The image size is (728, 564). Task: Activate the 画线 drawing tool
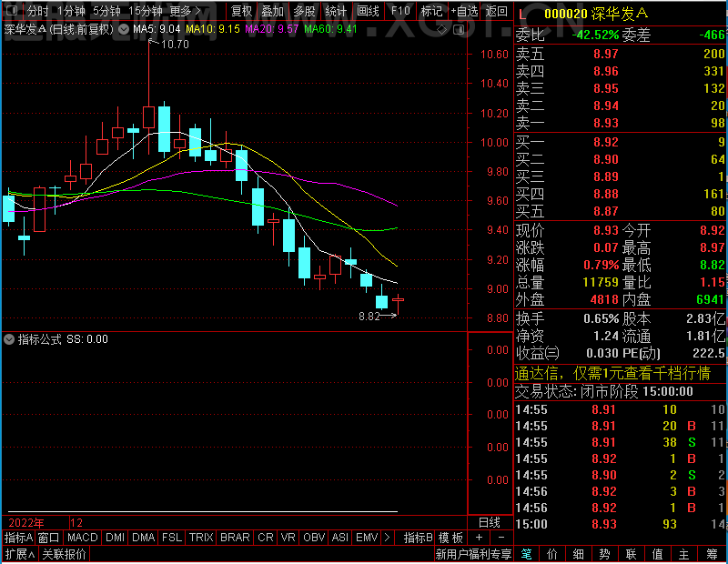coord(369,11)
